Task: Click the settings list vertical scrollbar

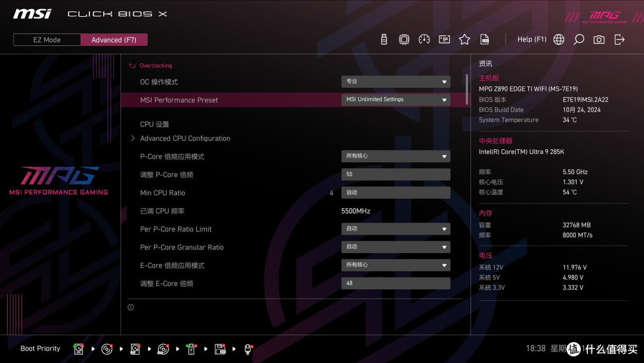Action: [466, 89]
